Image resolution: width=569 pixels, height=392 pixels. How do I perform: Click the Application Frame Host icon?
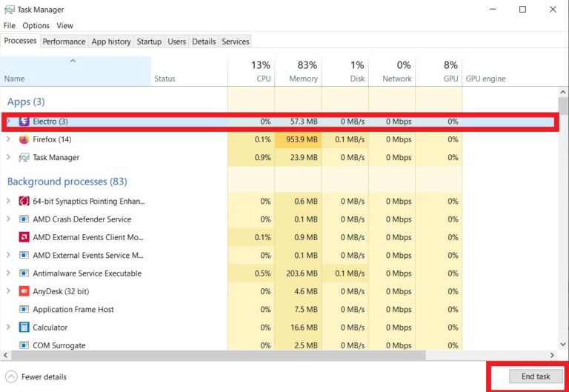tap(24, 309)
